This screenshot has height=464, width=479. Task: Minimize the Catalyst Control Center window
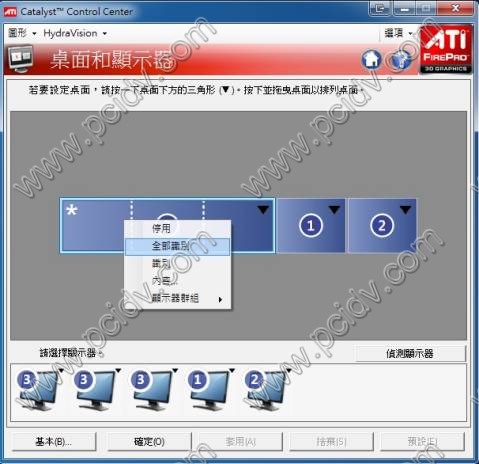[x=404, y=8]
